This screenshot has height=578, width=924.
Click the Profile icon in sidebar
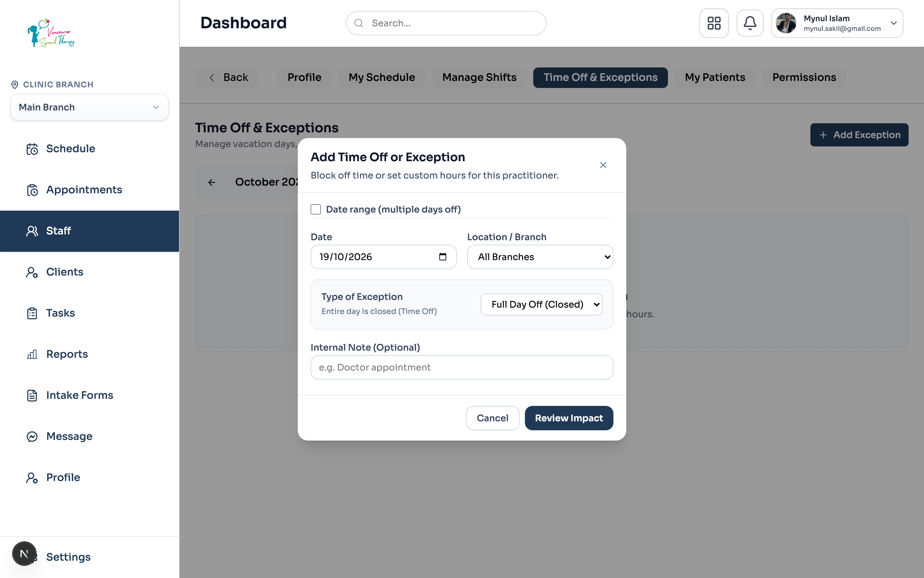click(x=32, y=477)
